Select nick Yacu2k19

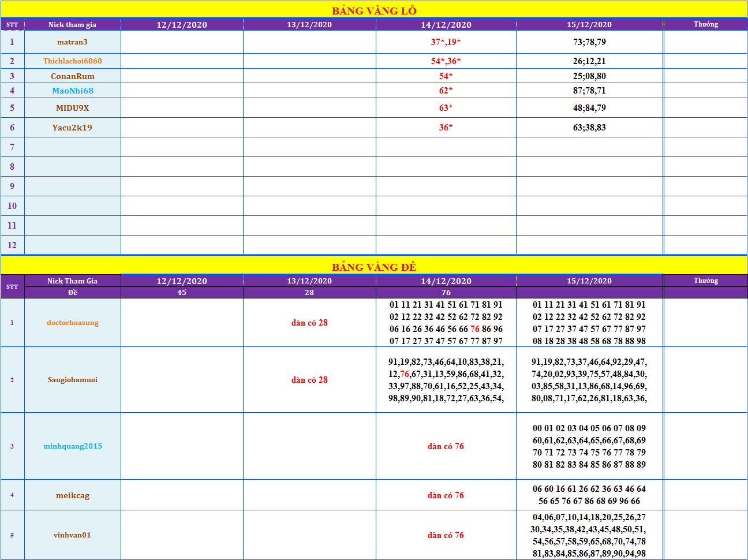[x=72, y=128]
